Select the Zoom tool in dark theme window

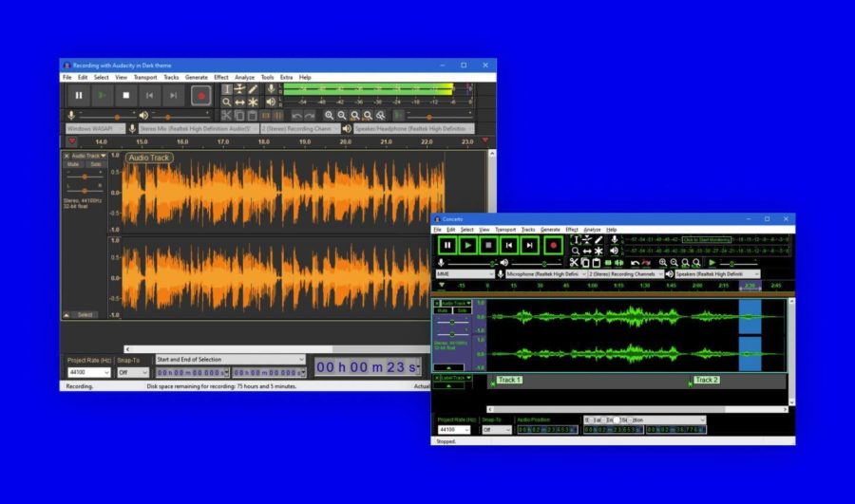coord(227,102)
